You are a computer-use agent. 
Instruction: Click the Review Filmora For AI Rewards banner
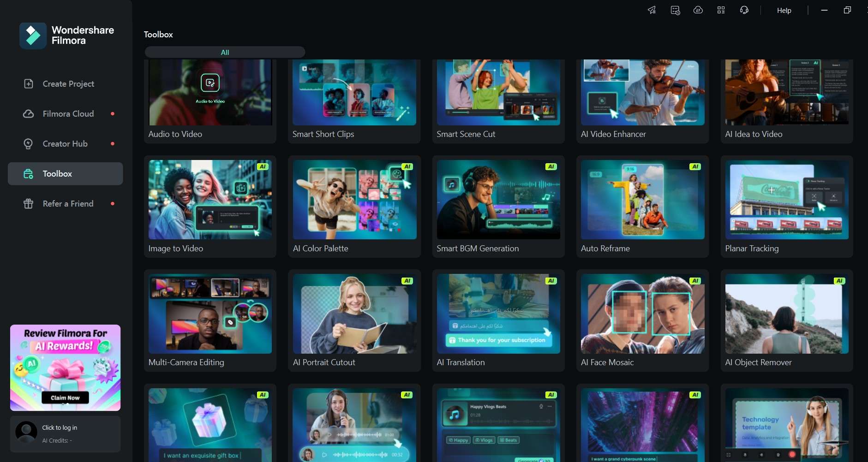point(65,367)
